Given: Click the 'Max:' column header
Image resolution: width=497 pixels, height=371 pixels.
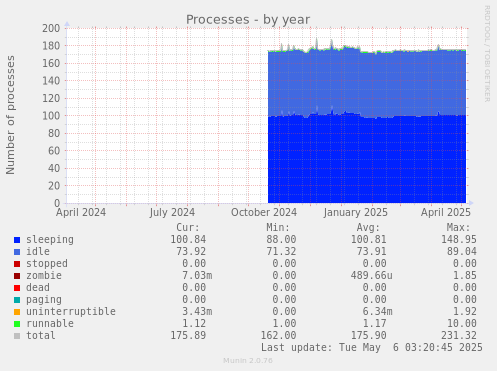Looking at the screenshot, I should click(458, 228).
